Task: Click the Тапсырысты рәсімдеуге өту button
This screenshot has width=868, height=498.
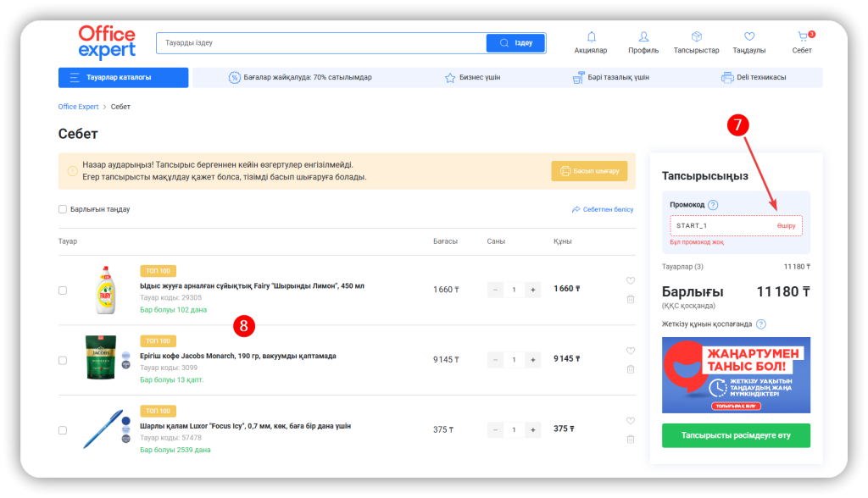Action: pyautogui.click(x=736, y=435)
